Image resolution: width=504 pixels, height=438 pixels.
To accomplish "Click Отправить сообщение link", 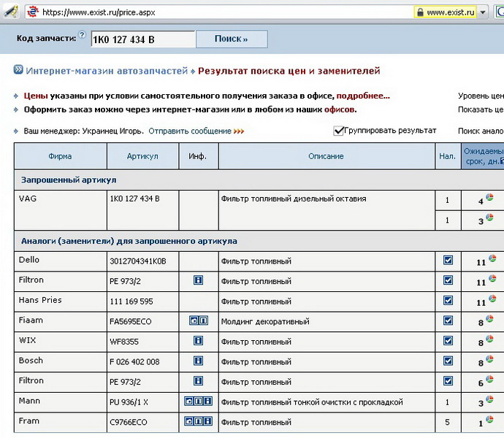I will tap(190, 131).
